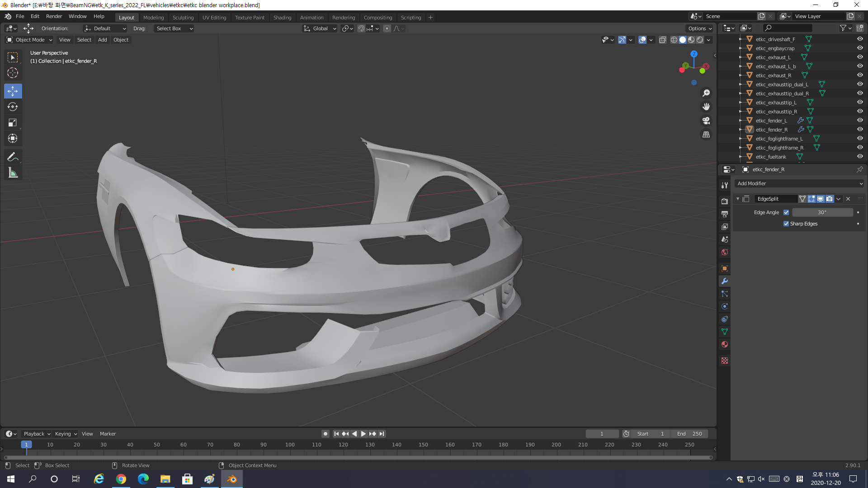
Task: Open the Render menu
Action: click(54, 16)
